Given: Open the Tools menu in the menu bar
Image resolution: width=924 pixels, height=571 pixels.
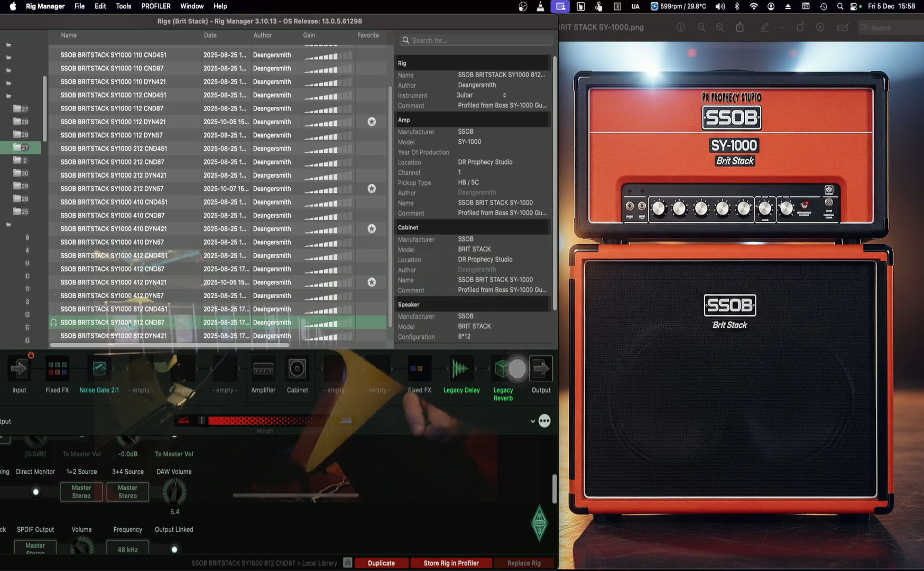Looking at the screenshot, I should 123,6.
